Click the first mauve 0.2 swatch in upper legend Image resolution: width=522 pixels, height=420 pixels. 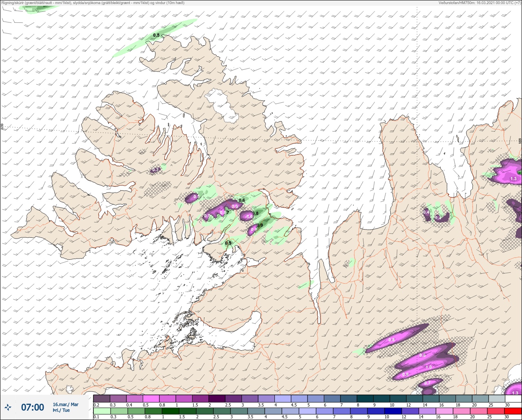click(102, 398)
